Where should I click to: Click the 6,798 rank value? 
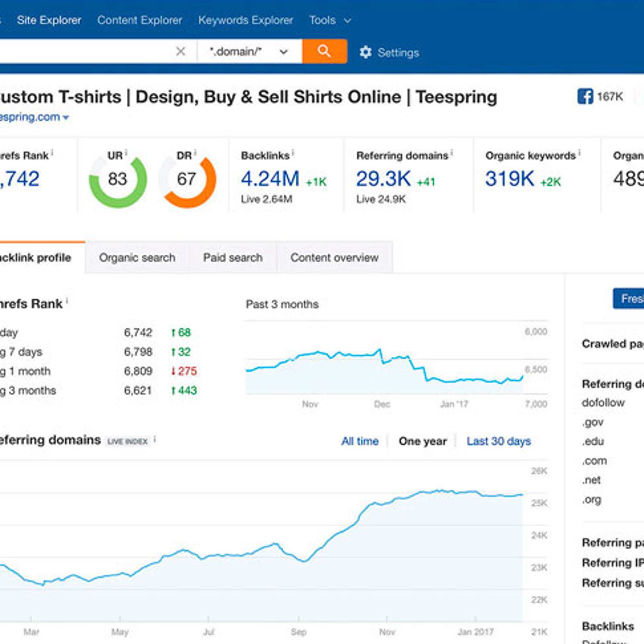138,352
